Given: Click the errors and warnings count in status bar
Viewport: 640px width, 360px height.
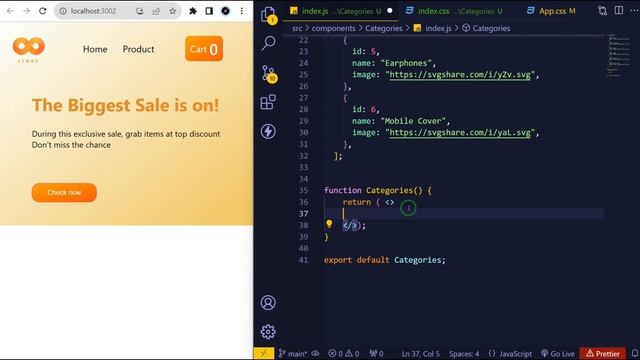Looking at the screenshot, I should tap(344, 353).
